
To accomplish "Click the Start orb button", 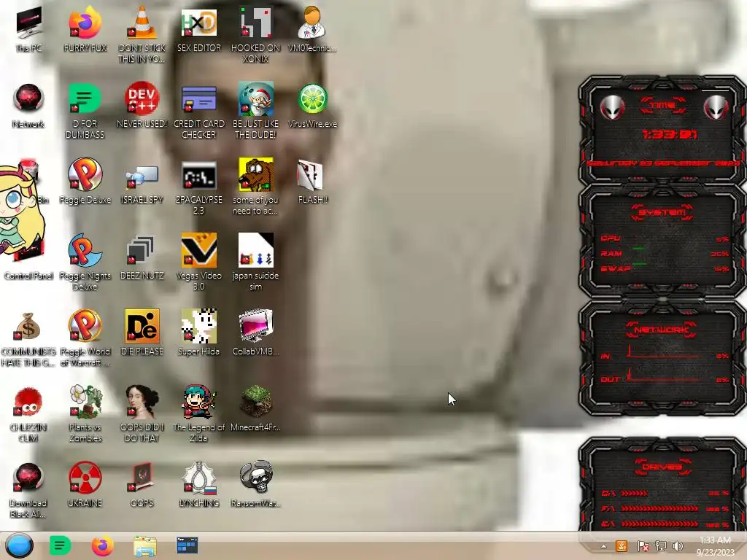I will coord(20,545).
